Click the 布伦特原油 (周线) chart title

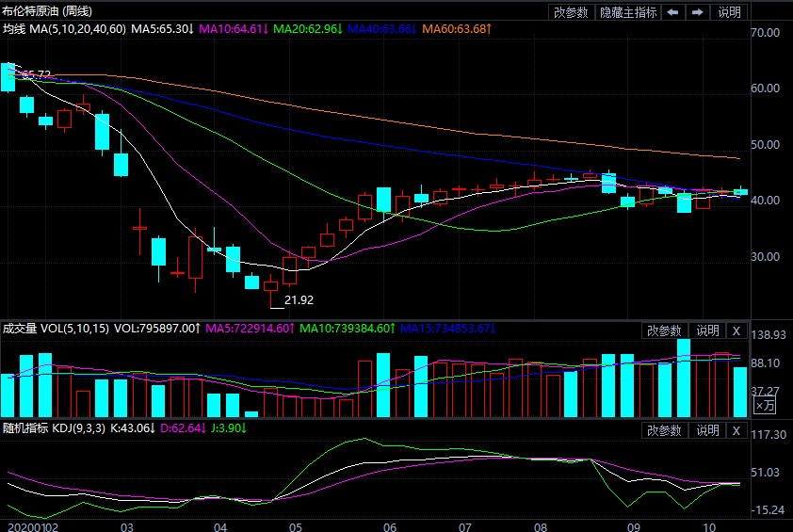coord(47,11)
